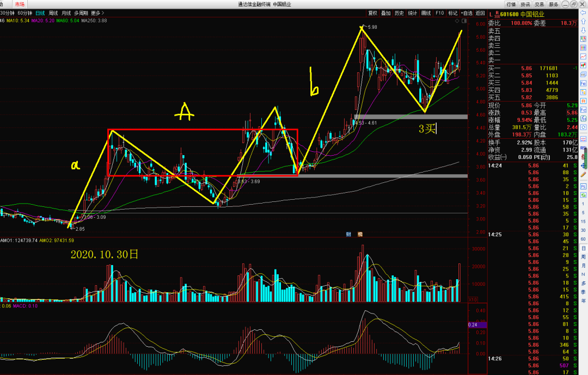588x375 pixels.
Task: Click the wavy lines indicator icon
Action: point(583,139)
